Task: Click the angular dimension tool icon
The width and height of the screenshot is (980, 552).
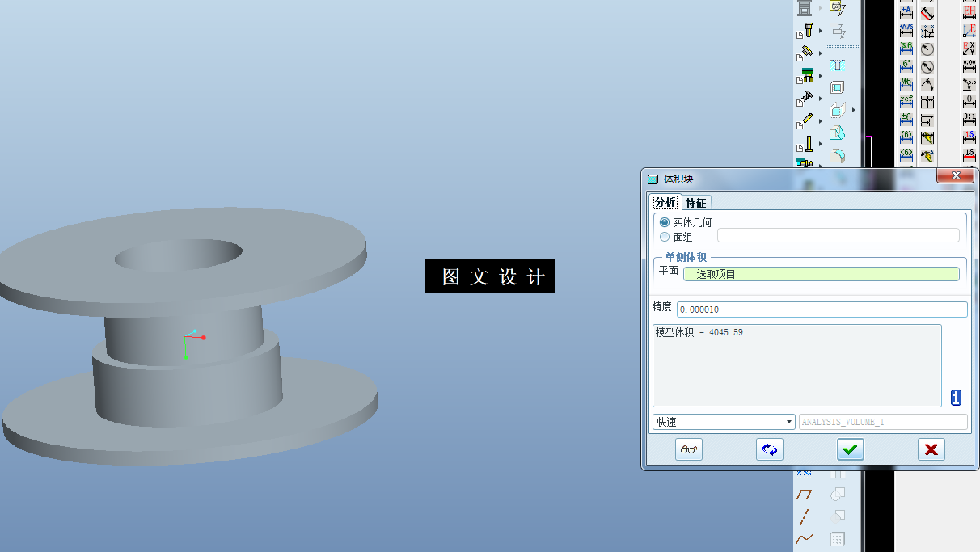Action: 927,84
